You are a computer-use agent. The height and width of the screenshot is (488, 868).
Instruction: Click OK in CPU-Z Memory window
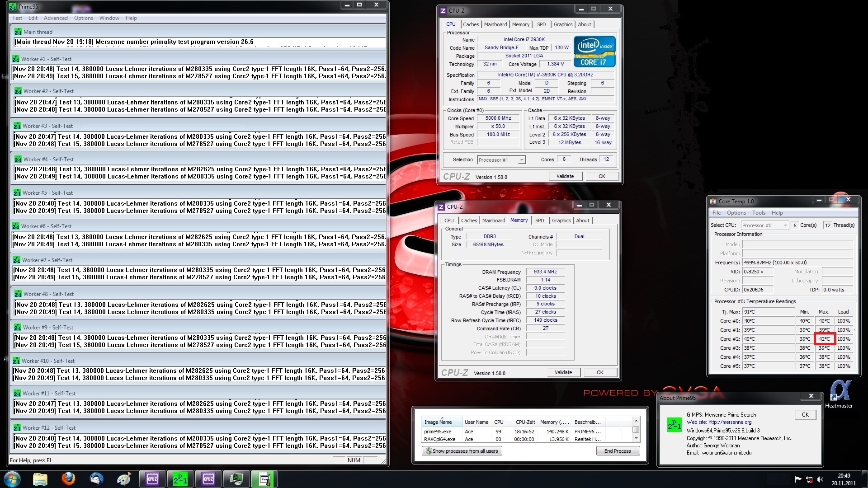(600, 372)
